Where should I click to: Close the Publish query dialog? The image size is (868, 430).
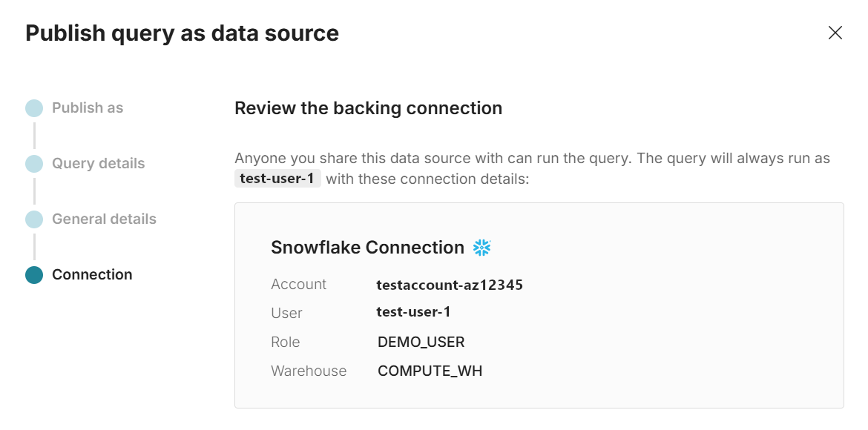(835, 33)
